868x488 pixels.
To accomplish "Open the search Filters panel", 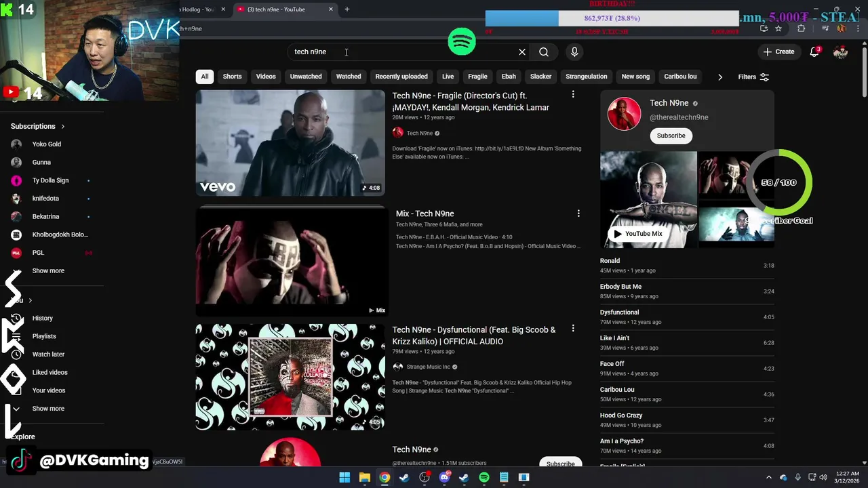I will [753, 77].
